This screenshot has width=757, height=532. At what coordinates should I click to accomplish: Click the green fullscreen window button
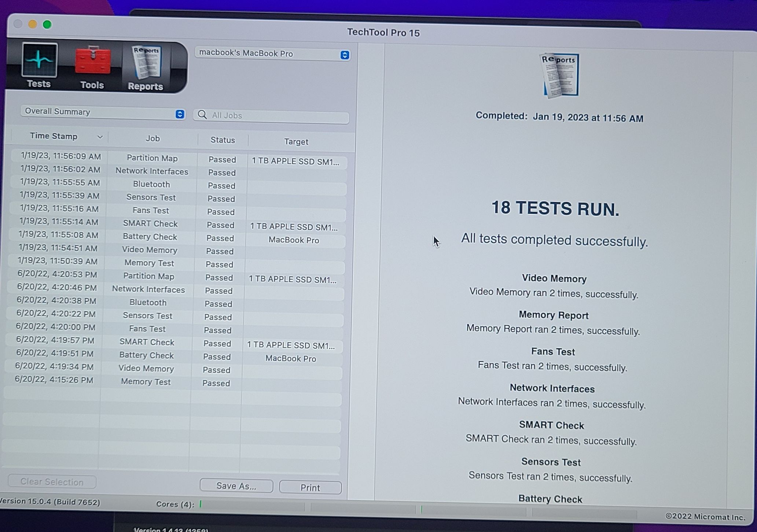(x=47, y=25)
